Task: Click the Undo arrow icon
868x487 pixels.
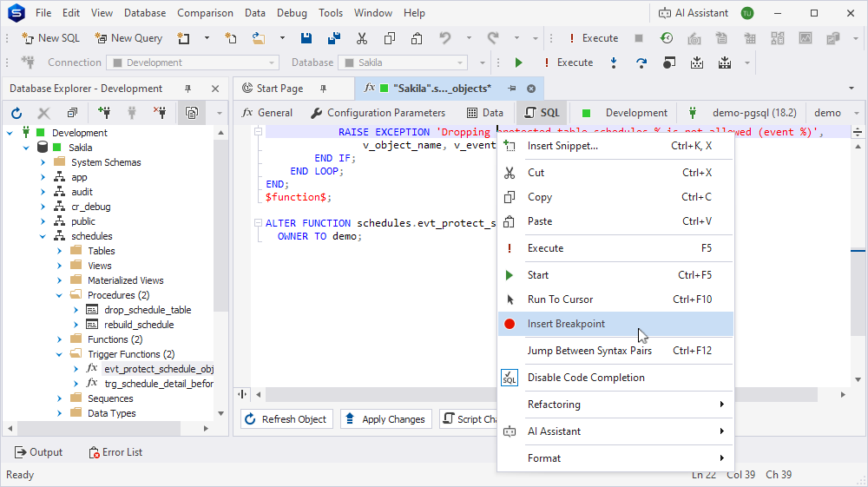Action: pos(444,38)
